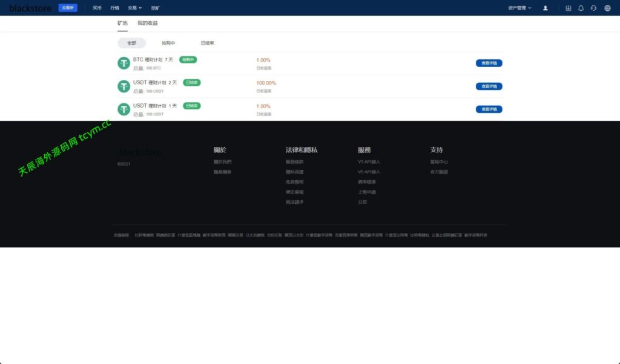The width and height of the screenshot is (620, 364).
Task: Select the 抢购中 filter option
Action: tap(168, 44)
